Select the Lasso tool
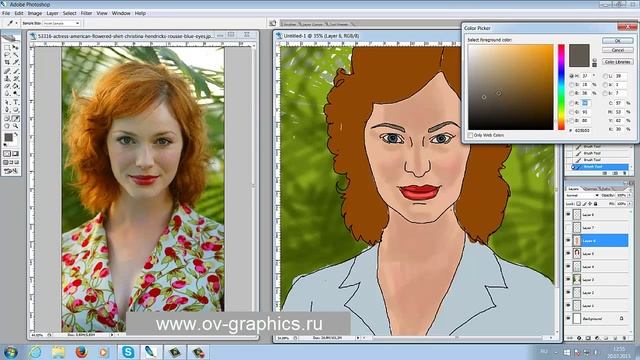This screenshot has height=360, width=640. pos(7,55)
